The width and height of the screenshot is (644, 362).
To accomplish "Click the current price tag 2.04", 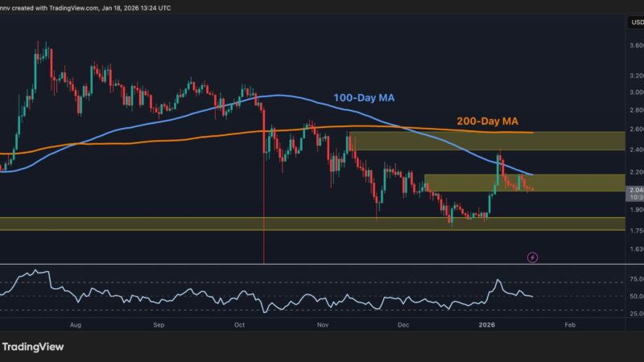I will 636,190.
